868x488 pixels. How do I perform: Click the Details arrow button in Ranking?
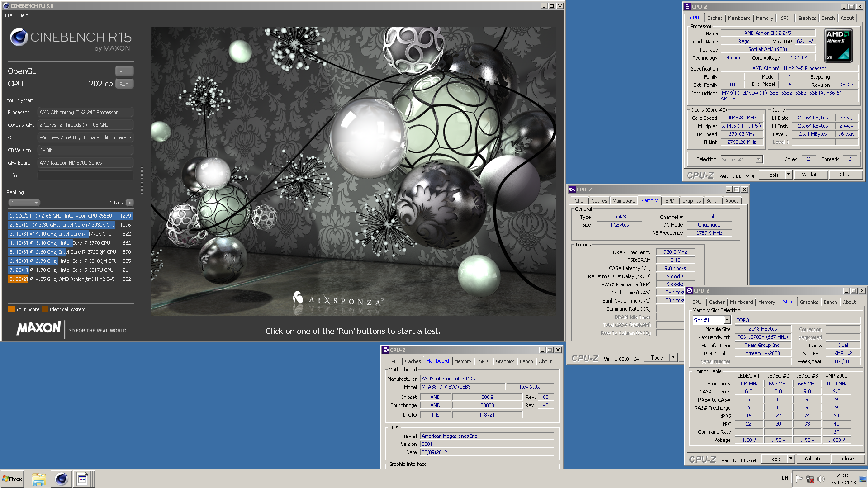(x=130, y=203)
